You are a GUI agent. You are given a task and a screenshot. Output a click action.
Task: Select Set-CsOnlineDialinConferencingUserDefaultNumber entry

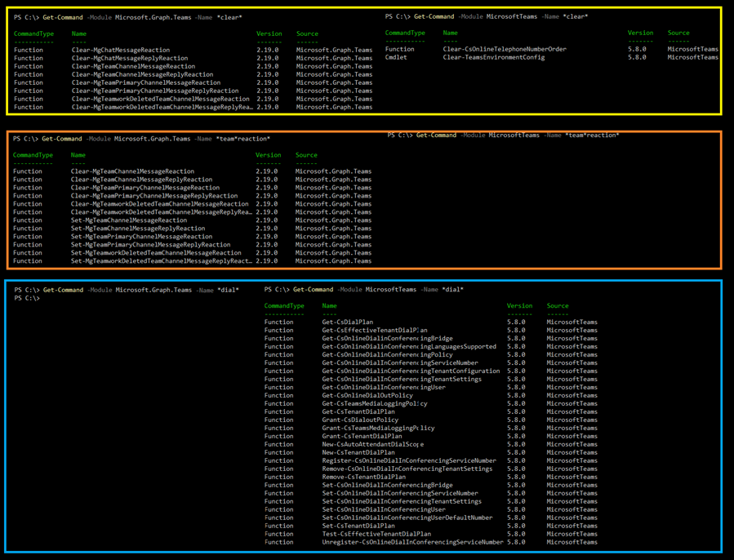point(407,518)
